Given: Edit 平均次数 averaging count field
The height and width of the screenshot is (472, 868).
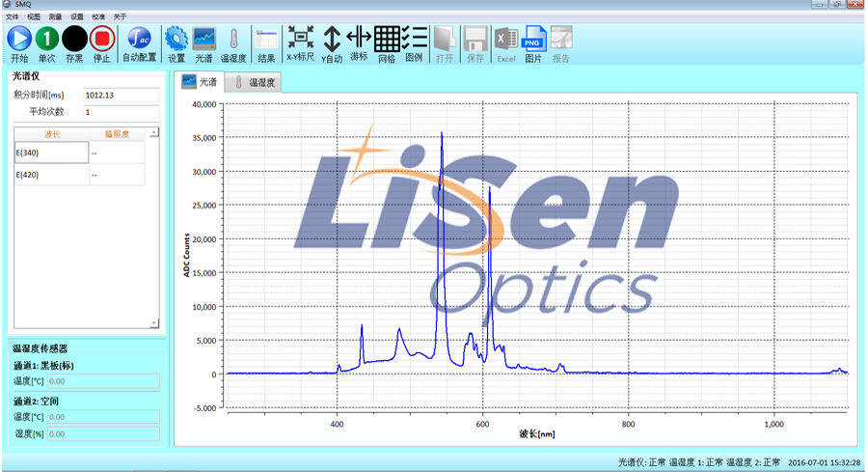Looking at the screenshot, I should point(122,112).
